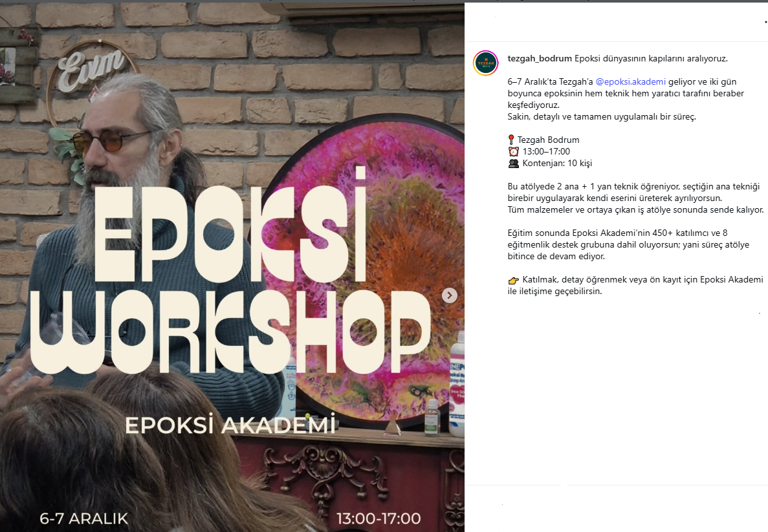Viewport: 768px width, 532px height.
Task: Advance to next photo with carousel arrow
Action: [449, 295]
